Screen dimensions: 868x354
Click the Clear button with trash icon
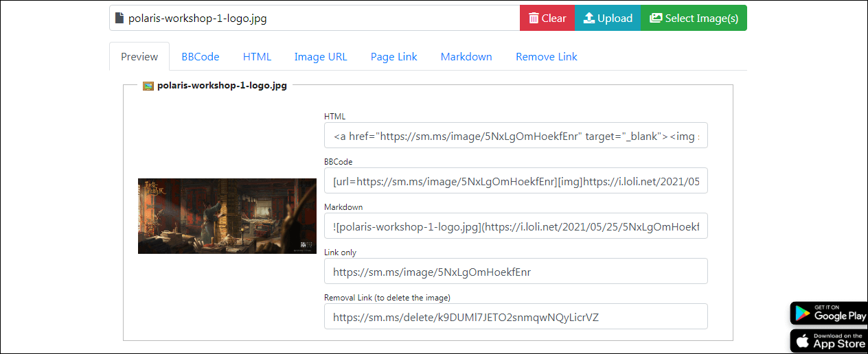pos(547,19)
